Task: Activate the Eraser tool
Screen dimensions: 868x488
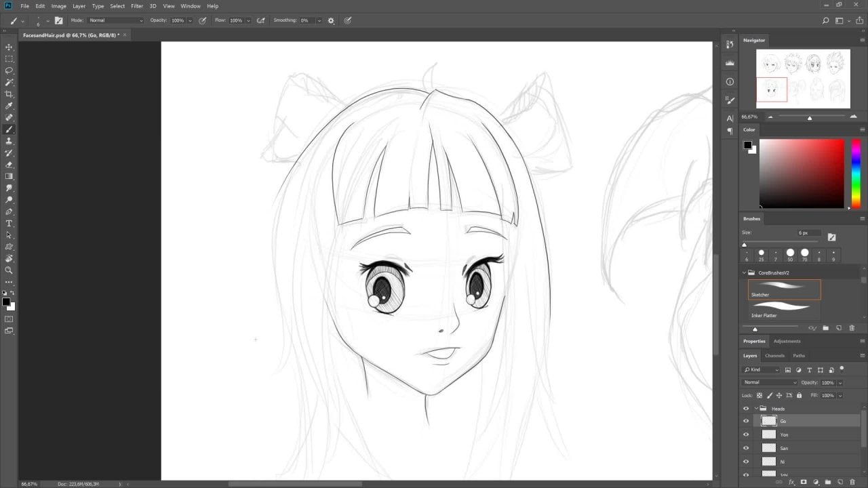Action: pyautogui.click(x=9, y=165)
